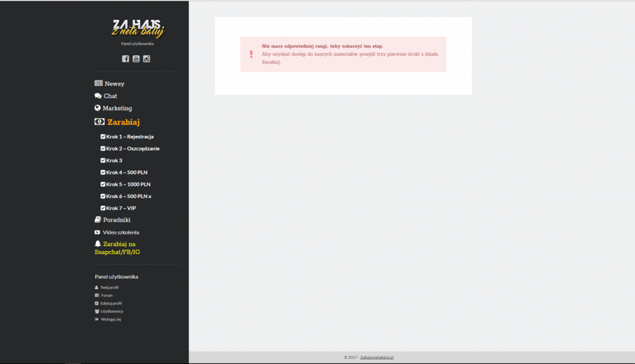This screenshot has width=635, height=364.
Task: Open the Zahajsznetabaluj.pl footer link
Action: click(377, 357)
